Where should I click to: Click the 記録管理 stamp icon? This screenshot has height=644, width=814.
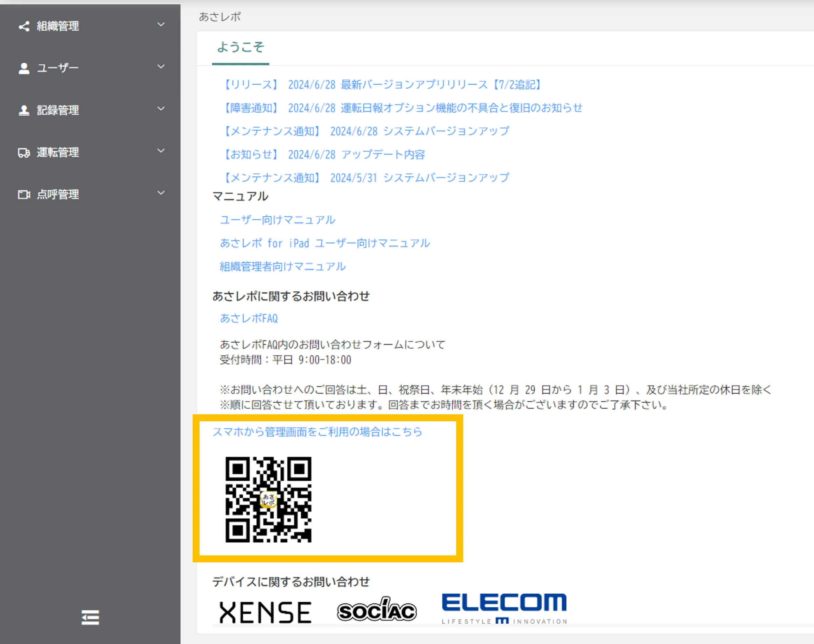(24, 110)
